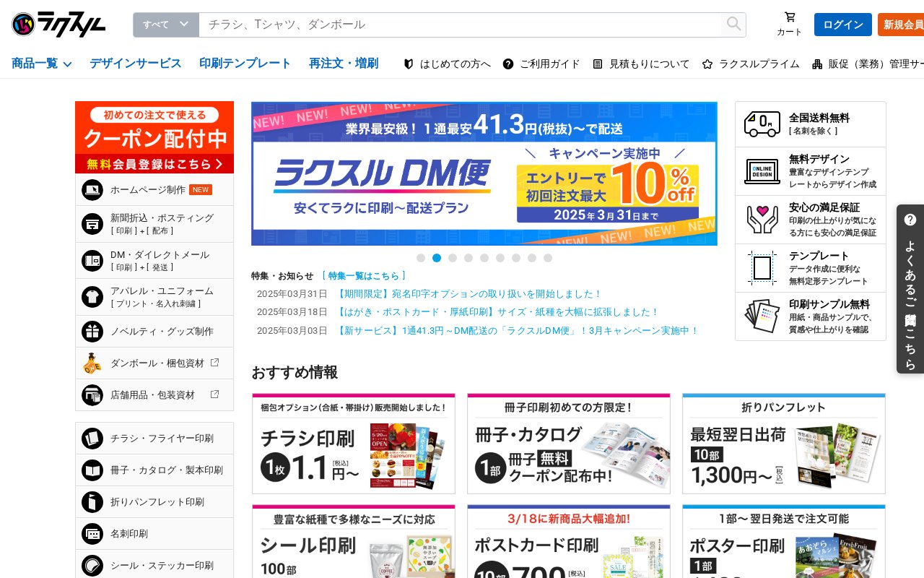Open the デザインサービス menu
The width and height of the screenshot is (924, 578).
pos(136,64)
